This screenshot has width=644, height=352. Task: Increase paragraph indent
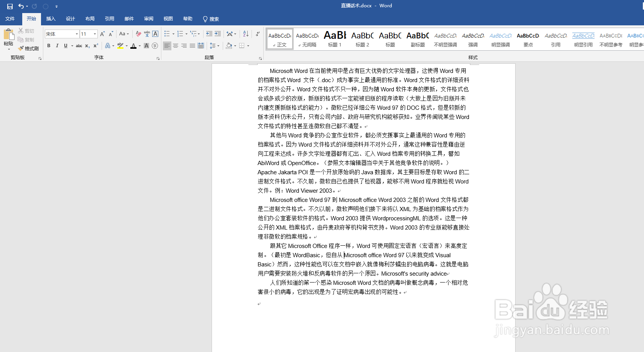pyautogui.click(x=218, y=34)
